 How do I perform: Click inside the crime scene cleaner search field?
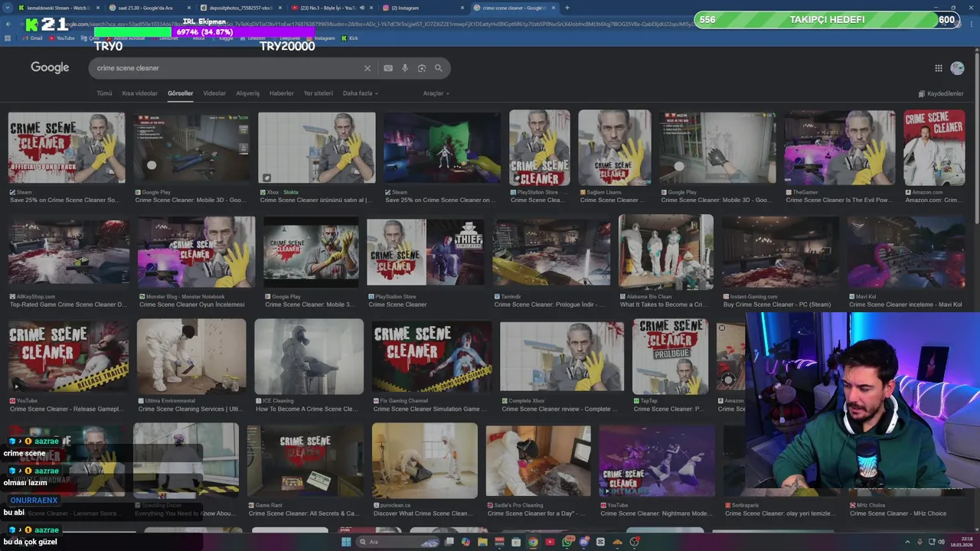[x=226, y=68]
